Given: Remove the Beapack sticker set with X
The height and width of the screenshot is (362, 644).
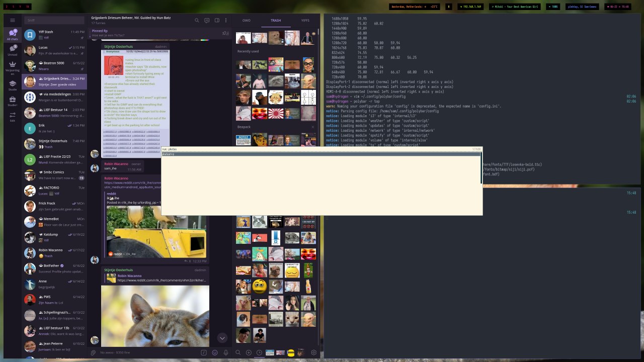Looking at the screenshot, I should pyautogui.click(x=312, y=127).
